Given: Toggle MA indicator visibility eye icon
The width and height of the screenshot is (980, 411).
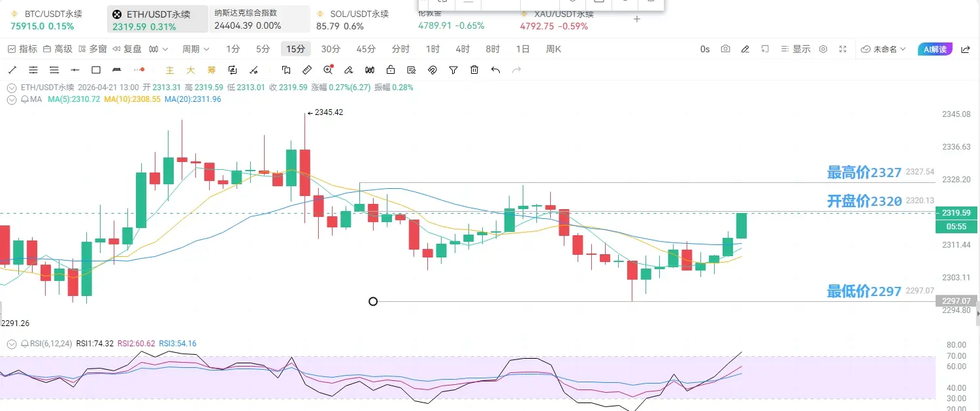Looking at the screenshot, I should 12,99.
